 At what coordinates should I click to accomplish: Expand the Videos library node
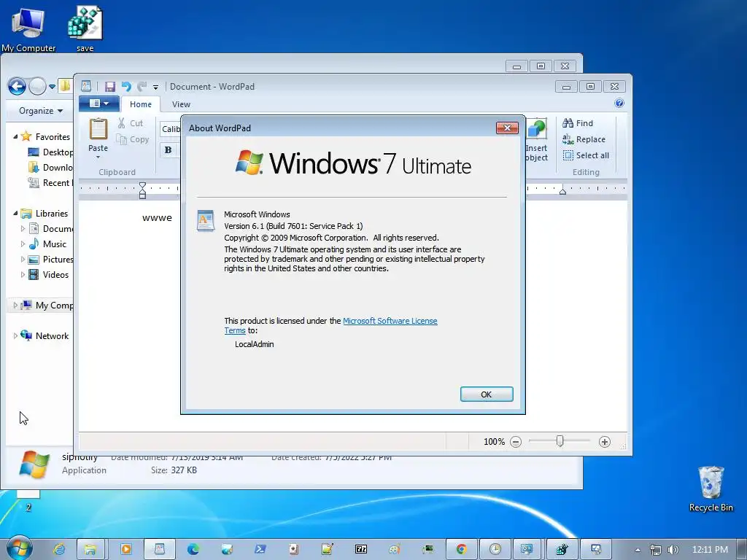point(23,275)
